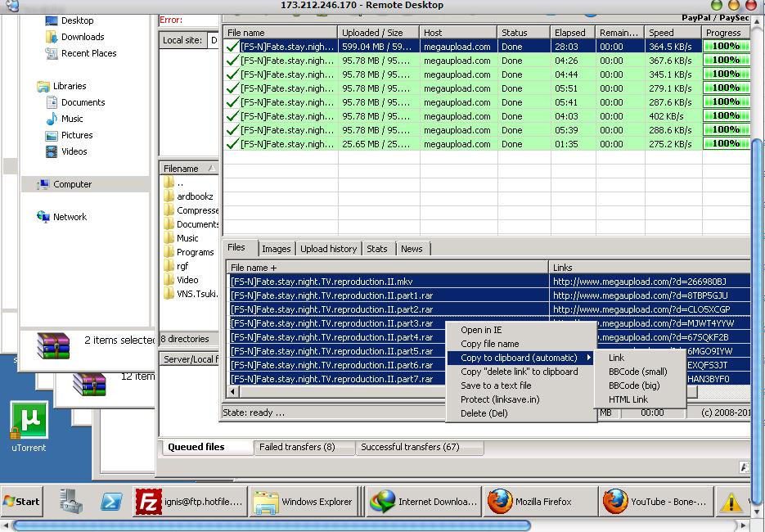The height and width of the screenshot is (532, 765).
Task: Select the Fate.stay.night reproduction.II.mkv row
Action: pos(489,282)
